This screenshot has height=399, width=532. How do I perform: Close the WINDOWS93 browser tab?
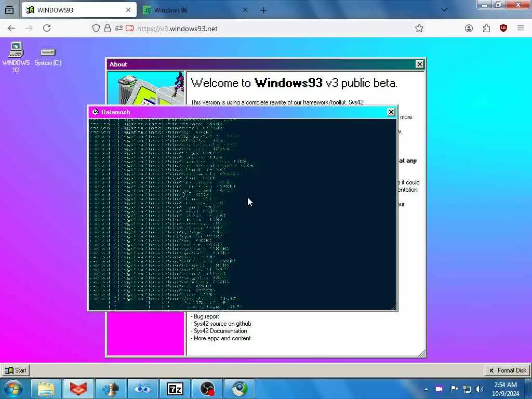coord(128,10)
